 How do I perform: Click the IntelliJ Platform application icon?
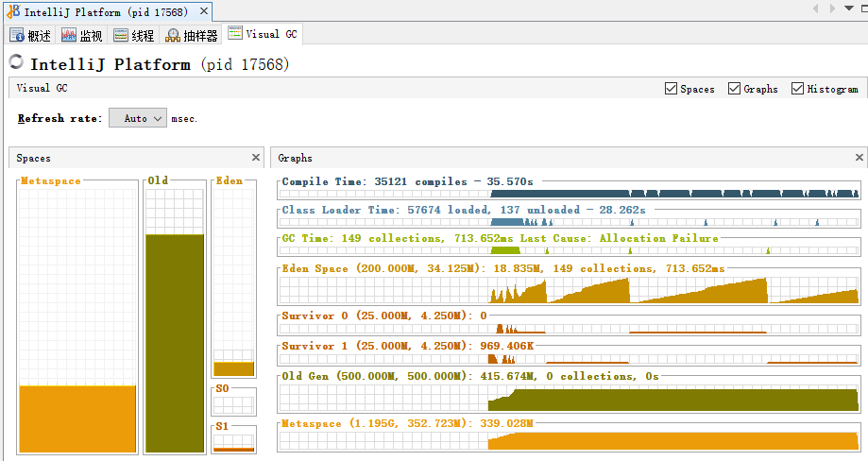[x=11, y=12]
